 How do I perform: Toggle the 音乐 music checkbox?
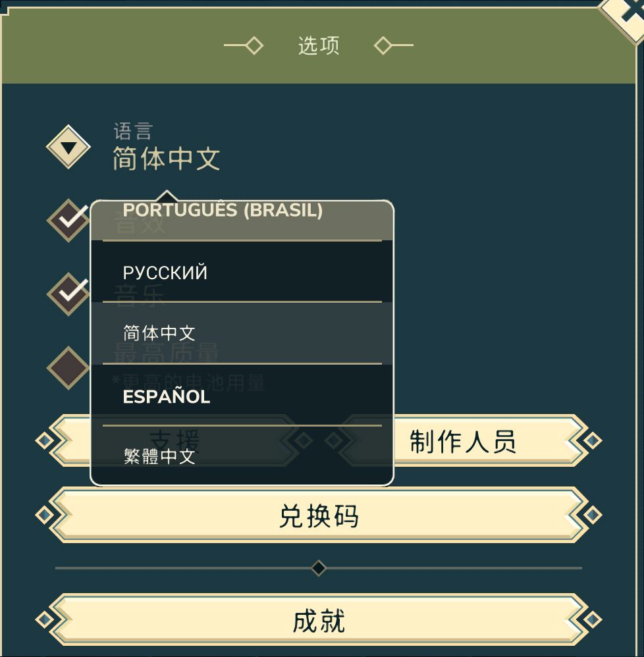tap(68, 293)
